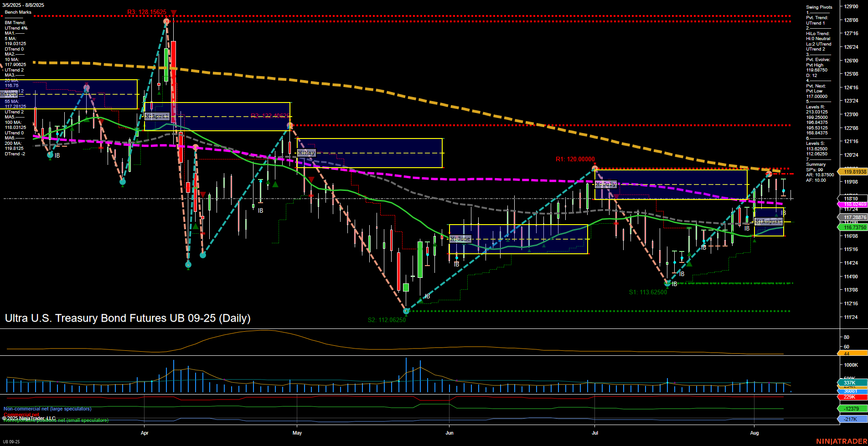Toggle the Reportable positions net (small speculators) legend
868x446 pixels.
pos(56,420)
